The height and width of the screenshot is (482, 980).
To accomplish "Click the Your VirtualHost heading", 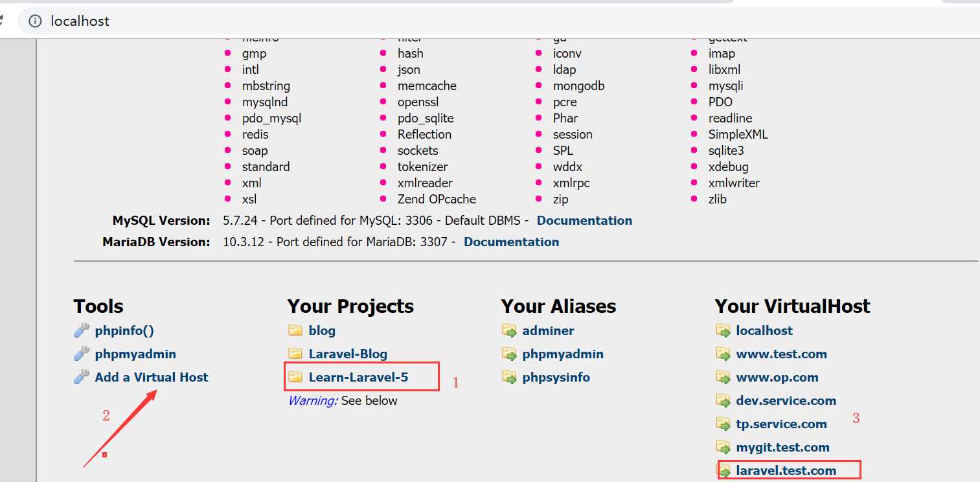I will [x=792, y=306].
